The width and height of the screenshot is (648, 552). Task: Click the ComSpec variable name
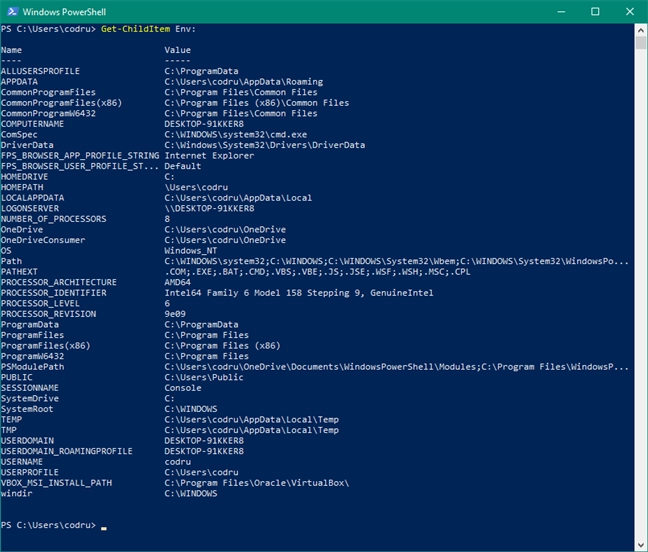(19, 135)
